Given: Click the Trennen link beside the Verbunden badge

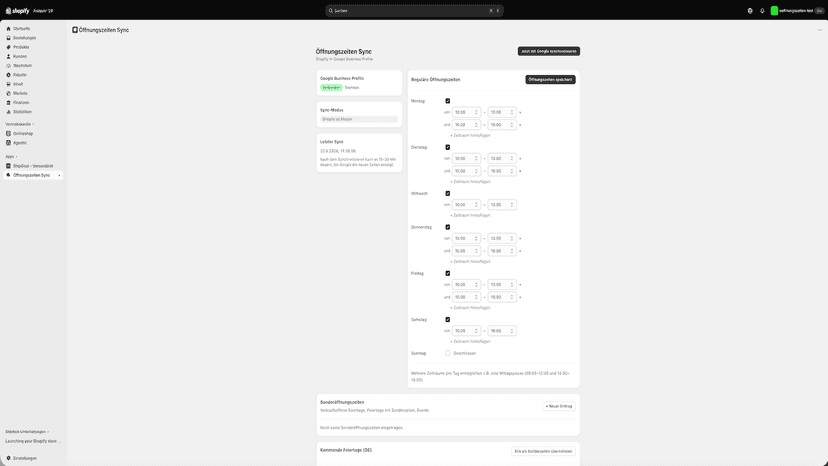Looking at the screenshot, I should [352, 88].
